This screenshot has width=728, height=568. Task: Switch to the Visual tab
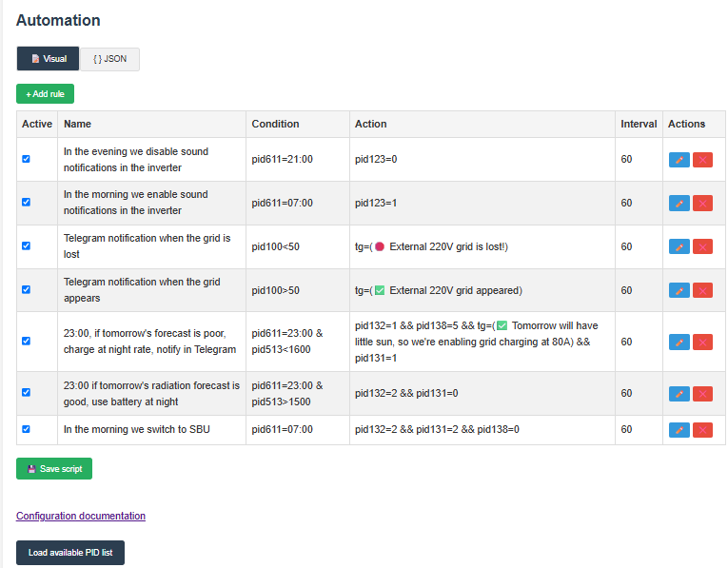coord(48,59)
